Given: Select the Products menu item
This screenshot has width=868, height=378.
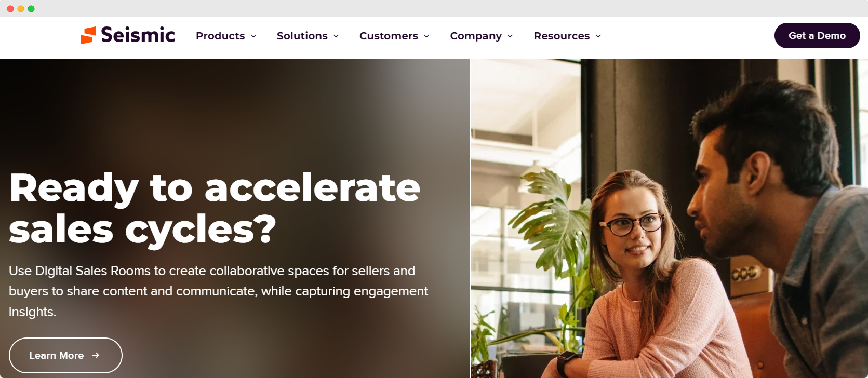Looking at the screenshot, I should pos(220,36).
